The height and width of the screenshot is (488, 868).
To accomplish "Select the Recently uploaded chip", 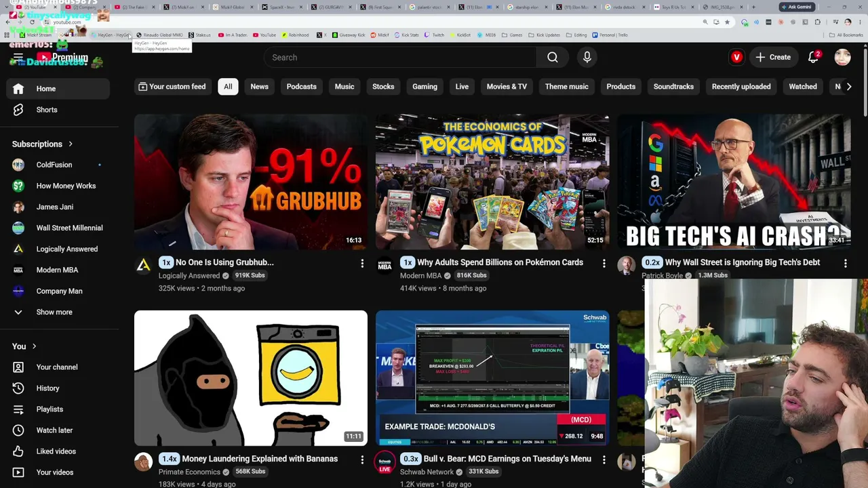I will point(741,87).
